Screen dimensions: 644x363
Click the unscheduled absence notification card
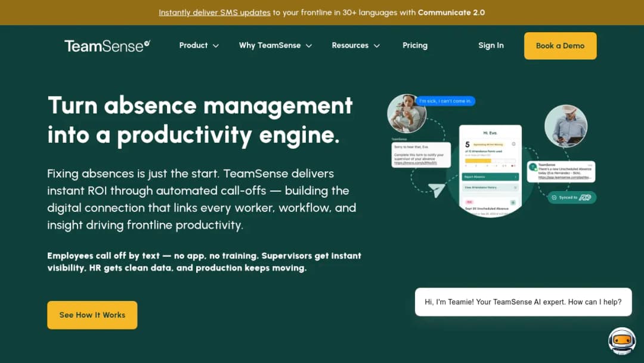561,171
